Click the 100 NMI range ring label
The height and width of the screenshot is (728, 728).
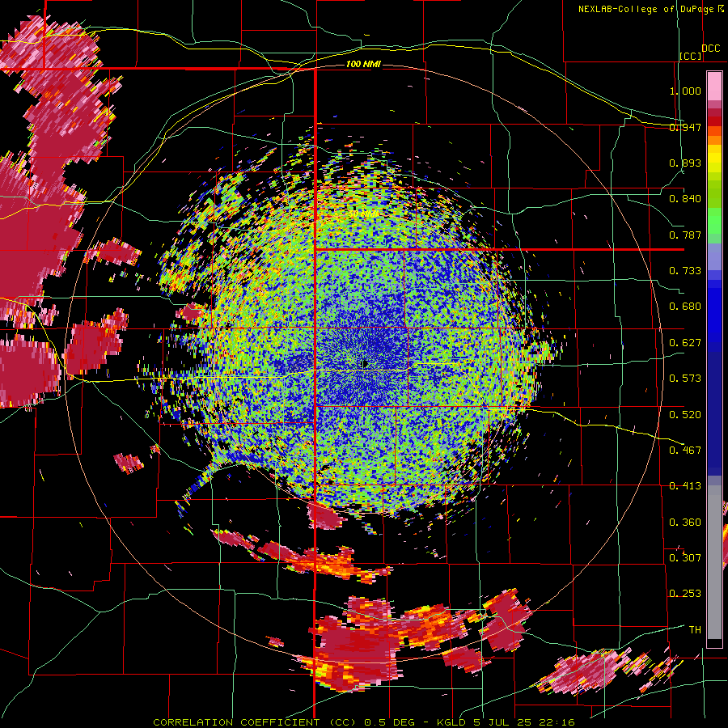pyautogui.click(x=363, y=64)
